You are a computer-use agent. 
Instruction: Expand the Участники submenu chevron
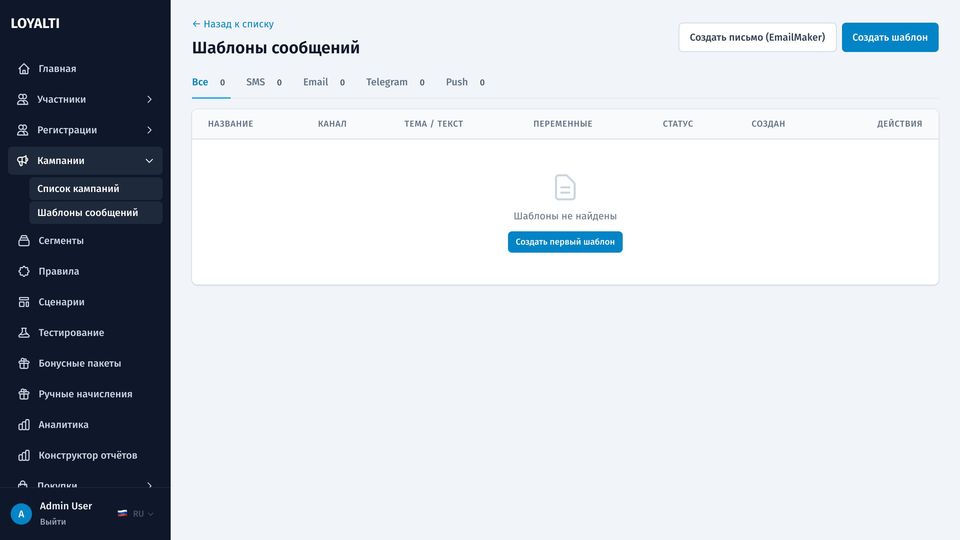pyautogui.click(x=149, y=99)
